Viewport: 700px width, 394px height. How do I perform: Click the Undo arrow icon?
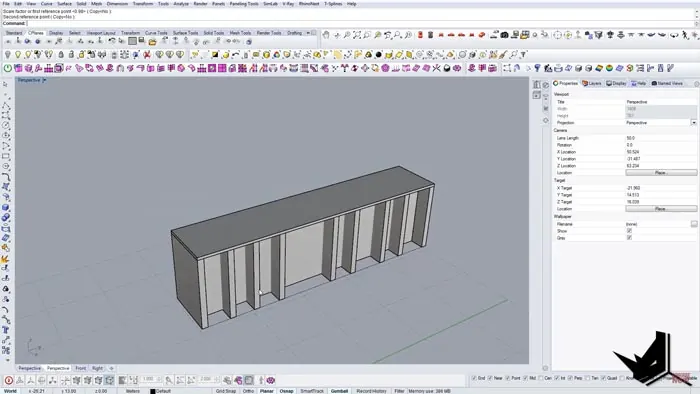[112, 41]
